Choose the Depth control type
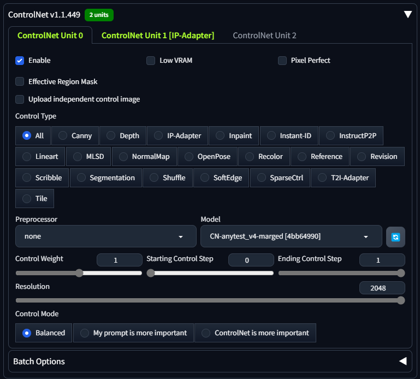The width and height of the screenshot is (420, 379). (123, 136)
